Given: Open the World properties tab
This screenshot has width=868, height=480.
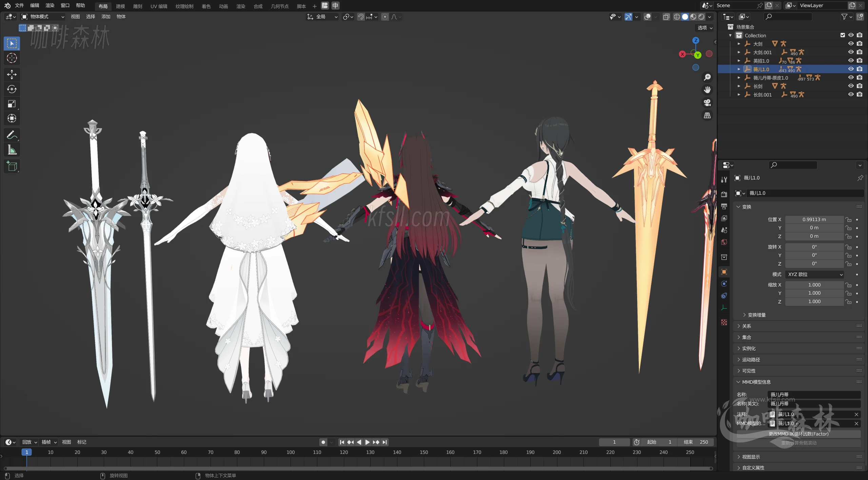Looking at the screenshot, I should pos(724,242).
